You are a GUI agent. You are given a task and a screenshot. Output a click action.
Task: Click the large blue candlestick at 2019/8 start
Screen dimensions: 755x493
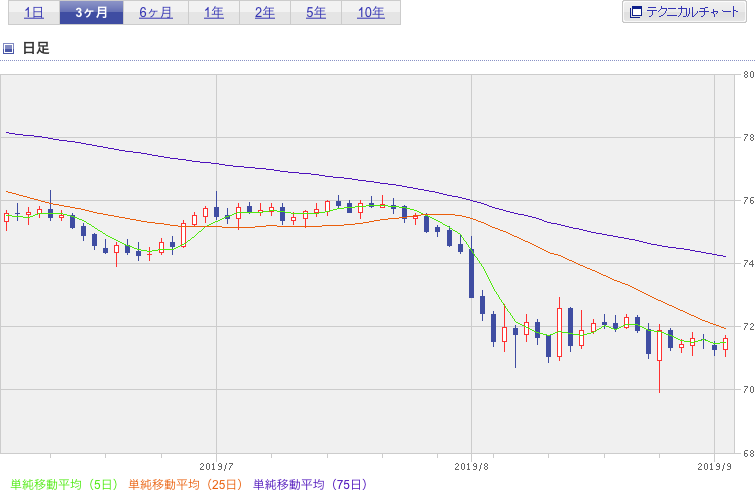(x=471, y=273)
